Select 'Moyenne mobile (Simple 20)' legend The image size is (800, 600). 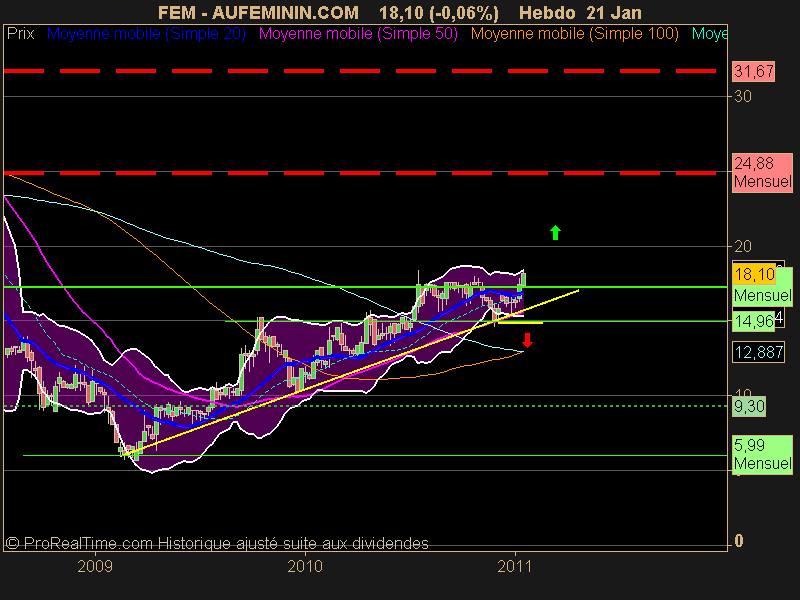tap(146, 34)
